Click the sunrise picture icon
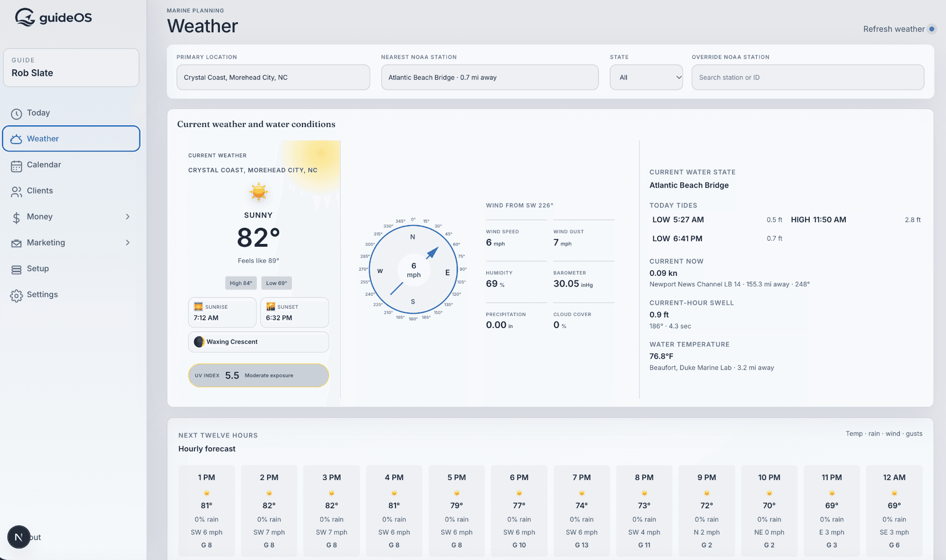 198,307
